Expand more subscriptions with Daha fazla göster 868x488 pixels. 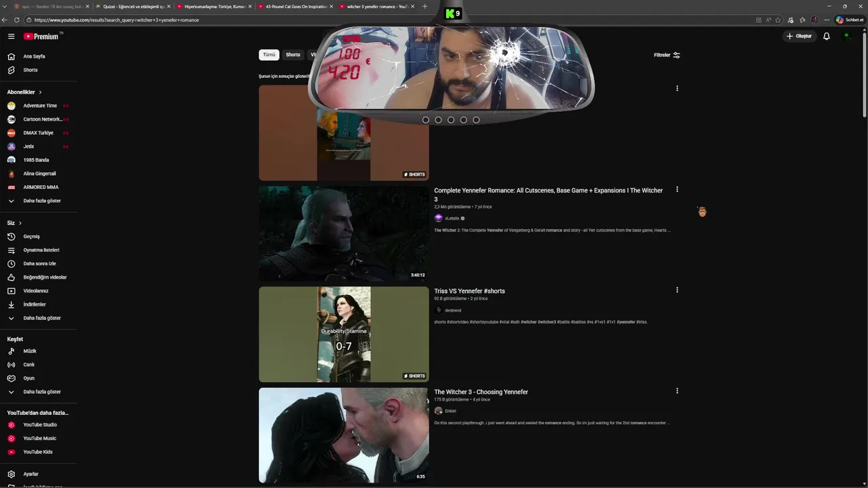tap(42, 201)
